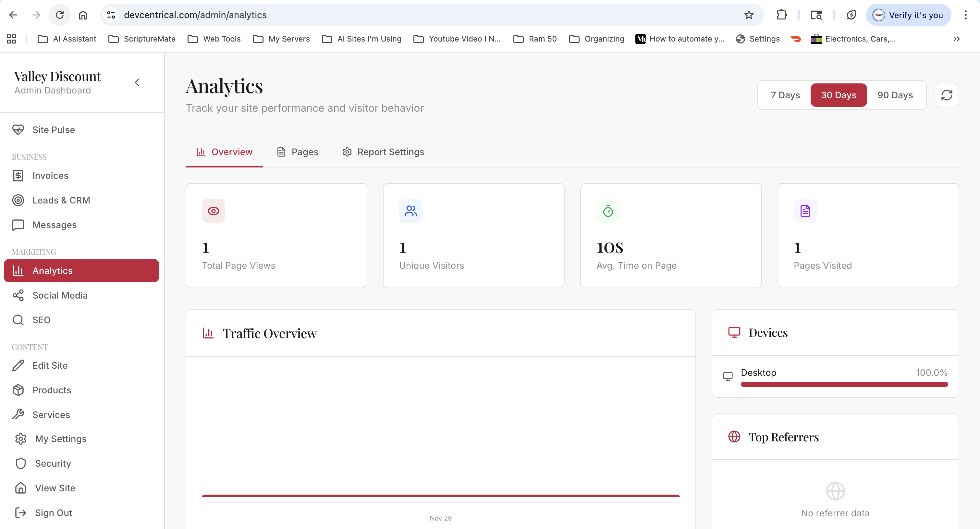
Task: Open Leads & CRM panel
Action: (61, 200)
